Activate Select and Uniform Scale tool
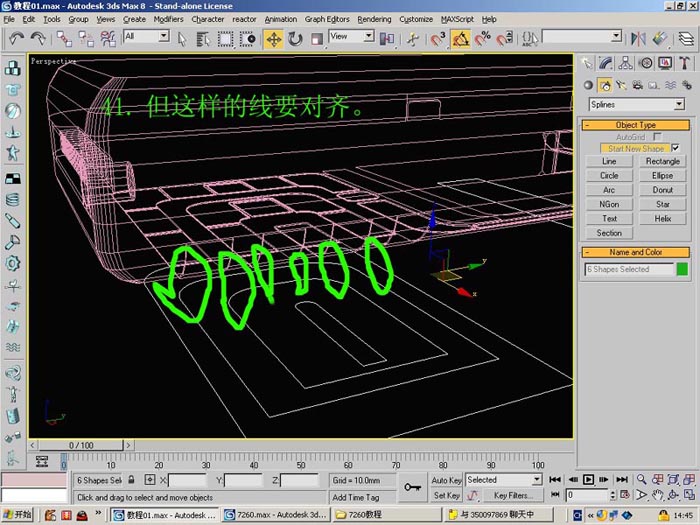 click(317, 39)
